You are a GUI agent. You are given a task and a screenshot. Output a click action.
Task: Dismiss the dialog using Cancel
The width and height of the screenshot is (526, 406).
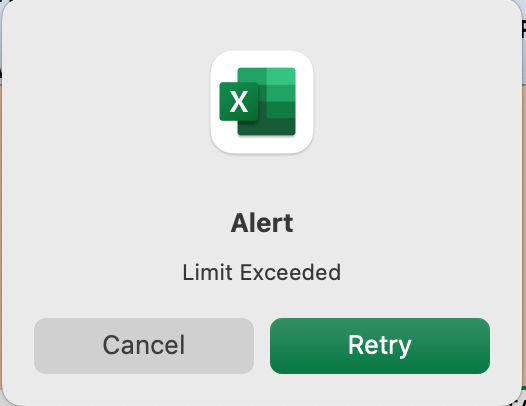pos(144,346)
